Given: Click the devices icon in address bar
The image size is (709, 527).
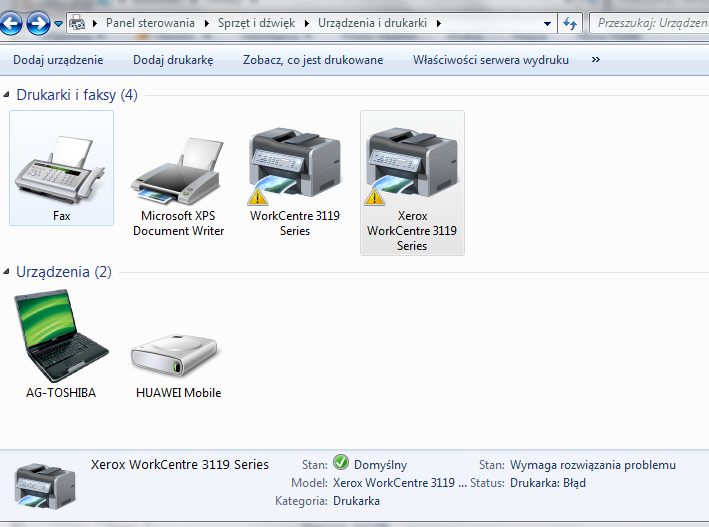Looking at the screenshot, I should point(77,23).
